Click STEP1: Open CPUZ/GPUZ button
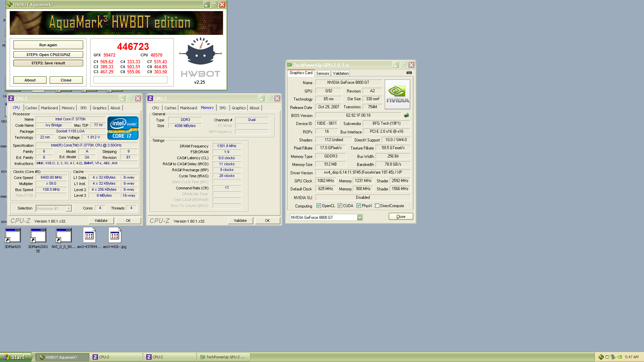Image resolution: width=644 pixels, height=362 pixels. coord(48,55)
